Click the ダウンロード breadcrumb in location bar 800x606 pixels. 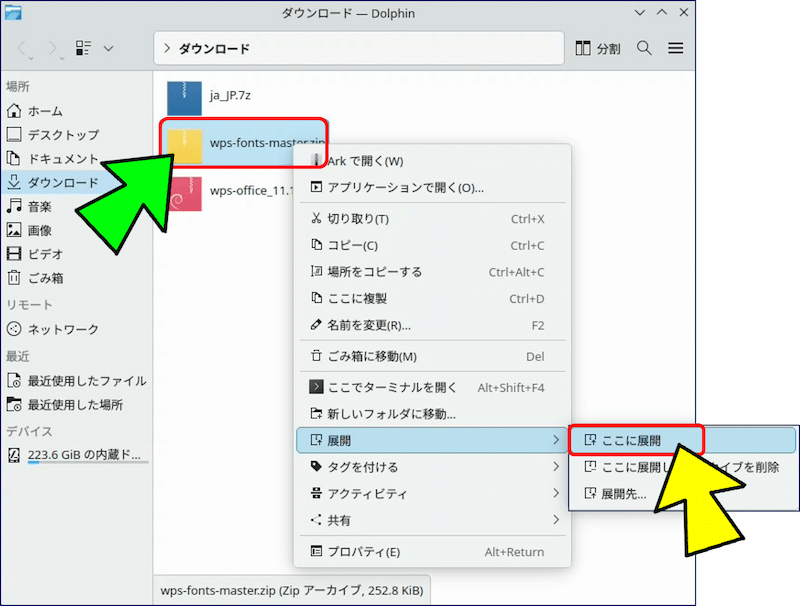214,48
